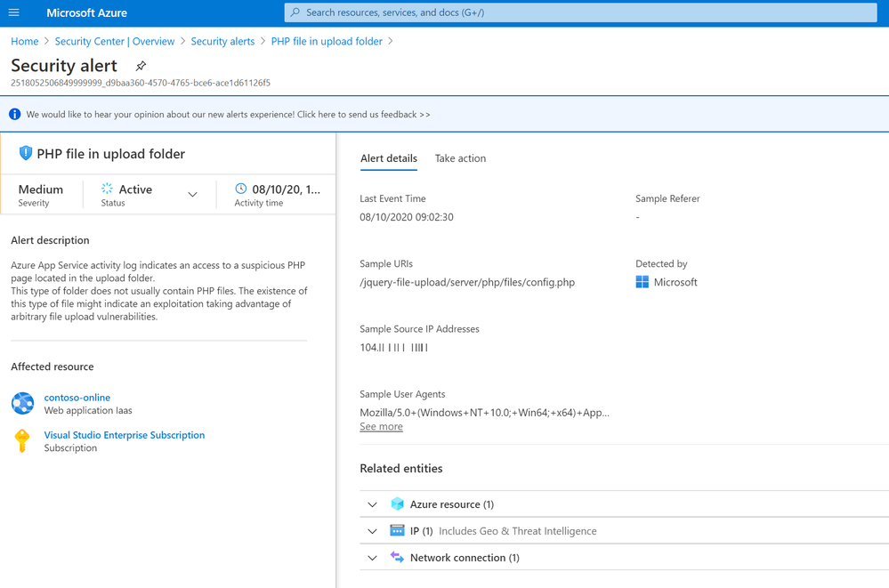
Task: Click the Azure resource cube icon
Action: [397, 503]
